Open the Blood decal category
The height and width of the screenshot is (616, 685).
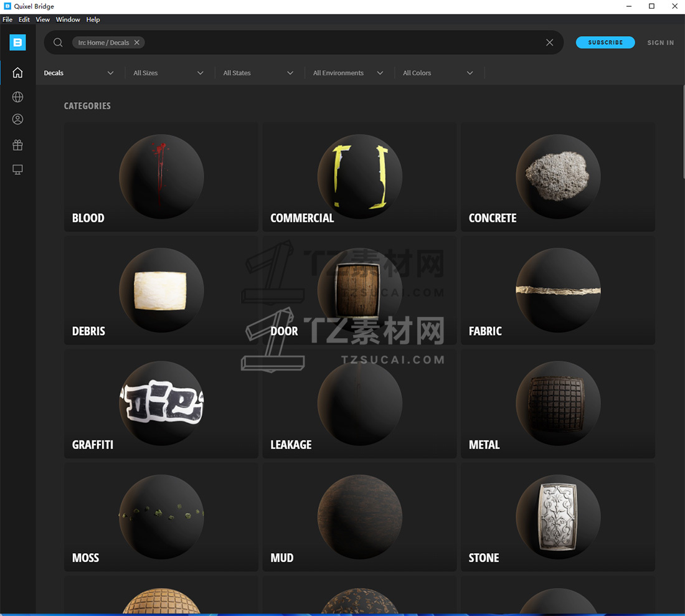[161, 177]
